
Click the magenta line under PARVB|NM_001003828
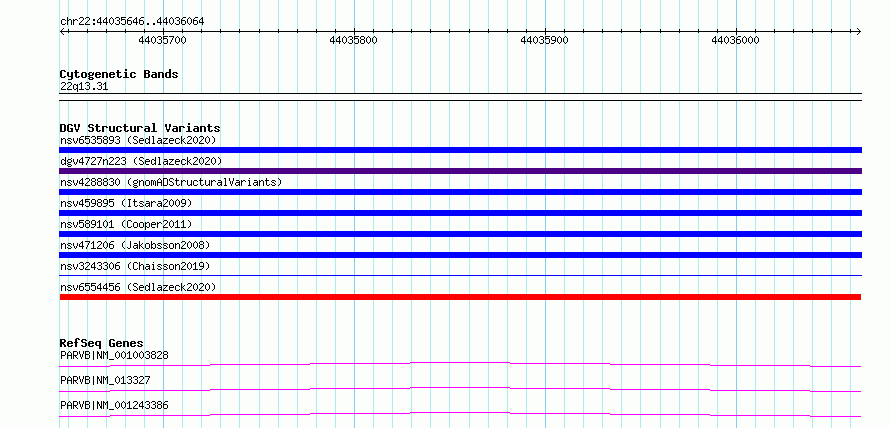click(x=460, y=364)
